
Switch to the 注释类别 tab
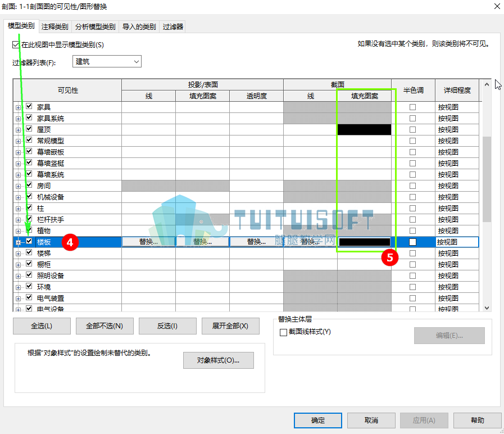[x=55, y=26]
